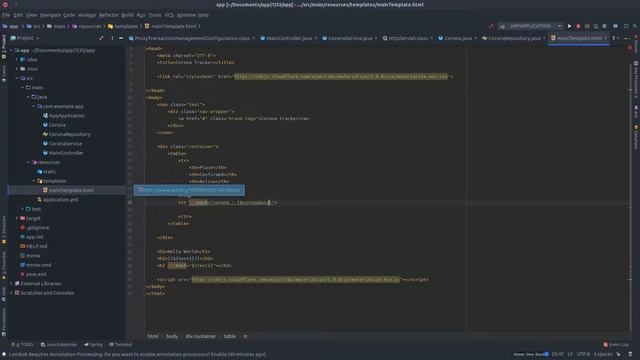Screen dimensions: 640x360
Task: Collapse com.example.app package
Action: click(34, 106)
